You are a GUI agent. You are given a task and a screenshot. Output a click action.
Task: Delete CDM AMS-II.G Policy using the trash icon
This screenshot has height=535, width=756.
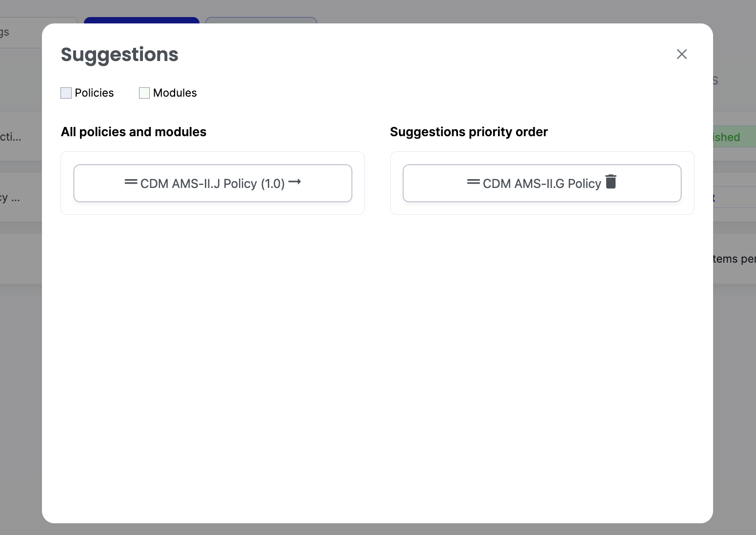point(611,182)
